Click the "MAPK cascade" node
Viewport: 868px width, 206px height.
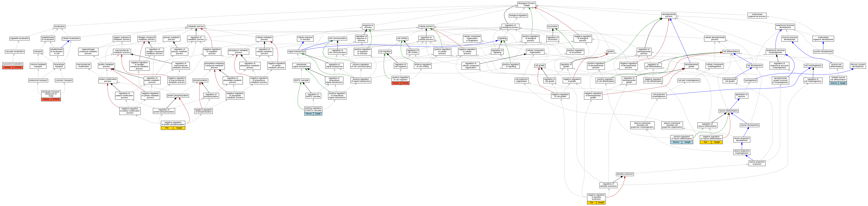pos(301,80)
